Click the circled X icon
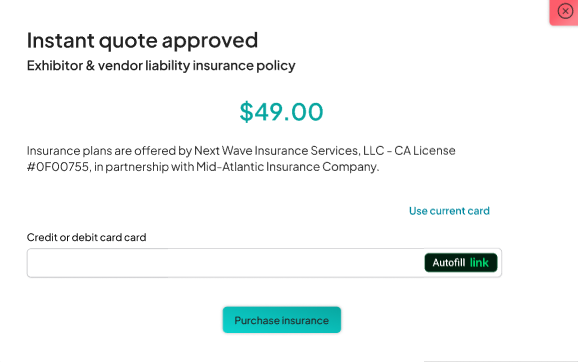The height and width of the screenshot is (362, 578). [565, 11]
